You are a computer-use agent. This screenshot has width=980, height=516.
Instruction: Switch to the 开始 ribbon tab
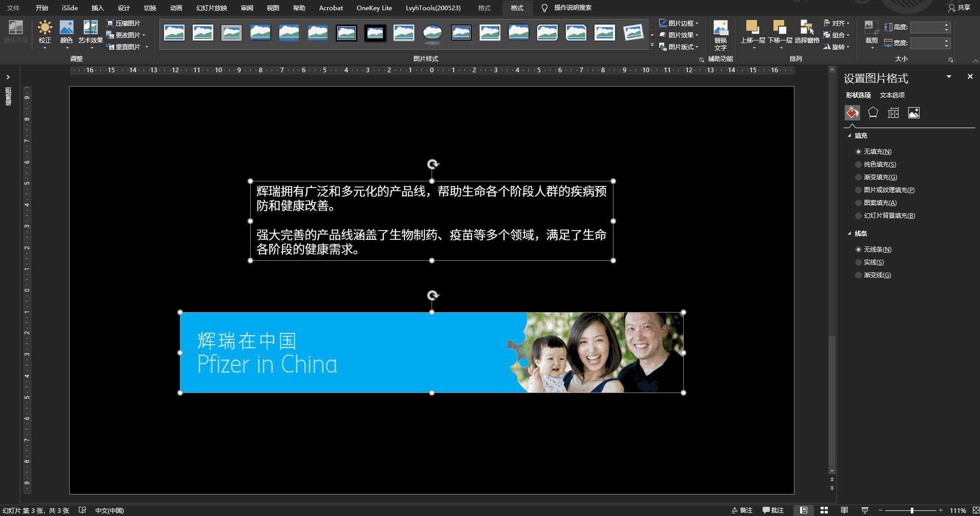tap(42, 8)
